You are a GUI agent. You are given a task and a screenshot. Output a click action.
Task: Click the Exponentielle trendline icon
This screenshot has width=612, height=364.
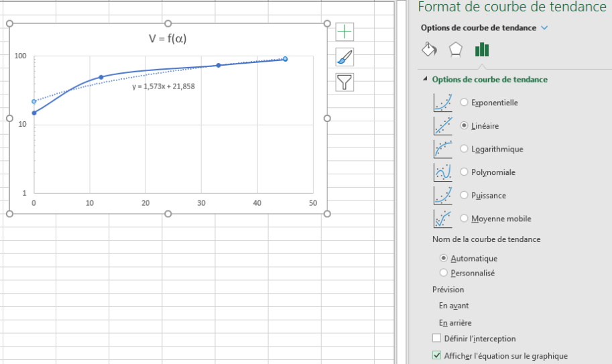(x=442, y=103)
